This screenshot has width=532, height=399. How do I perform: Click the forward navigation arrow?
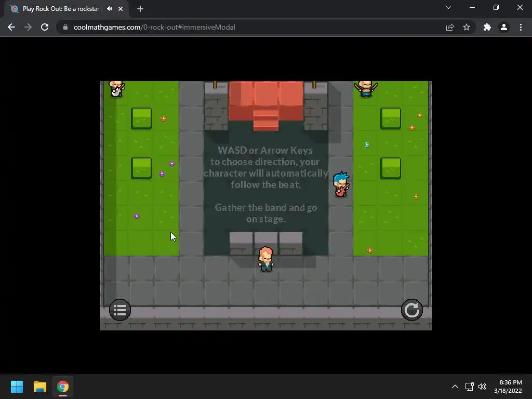(x=28, y=27)
